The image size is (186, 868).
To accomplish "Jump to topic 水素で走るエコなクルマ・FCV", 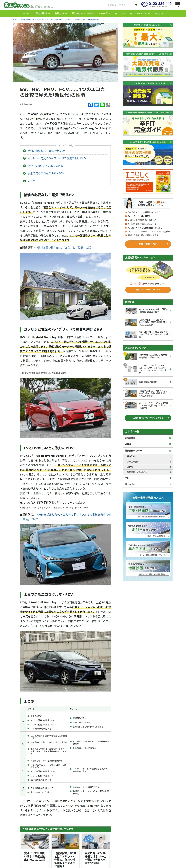I will coord(46,174).
